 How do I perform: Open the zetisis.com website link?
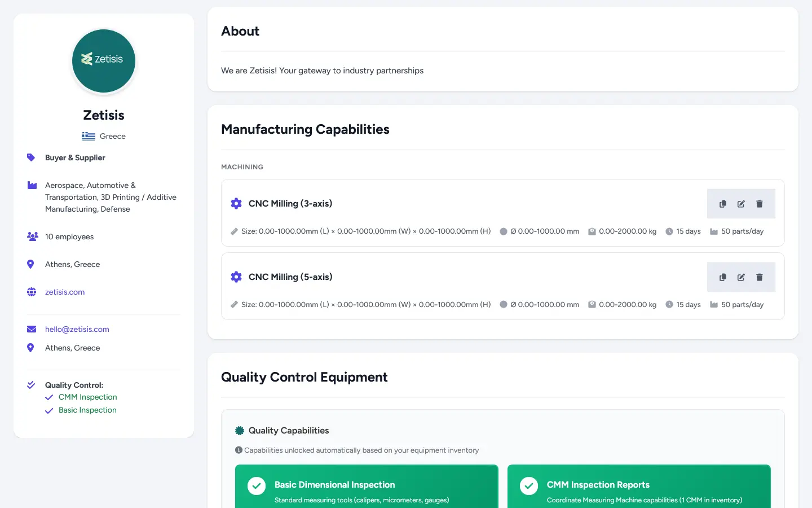click(x=64, y=292)
